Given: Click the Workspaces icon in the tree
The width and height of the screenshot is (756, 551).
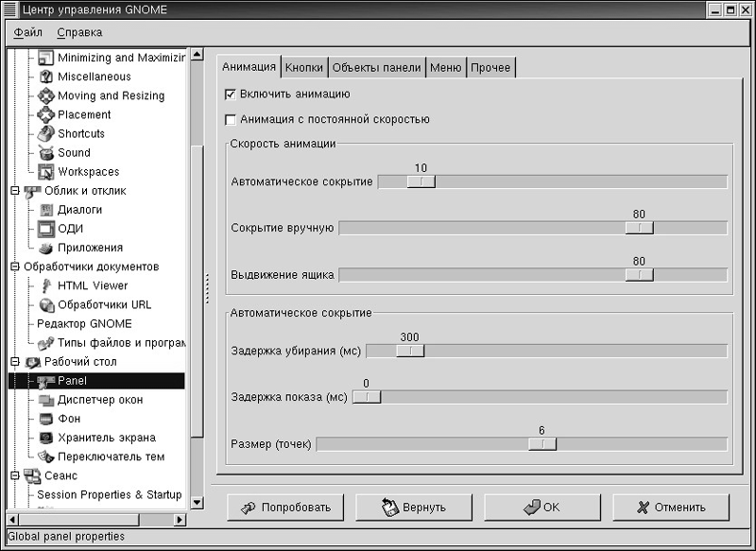Looking at the screenshot, I should click(46, 172).
